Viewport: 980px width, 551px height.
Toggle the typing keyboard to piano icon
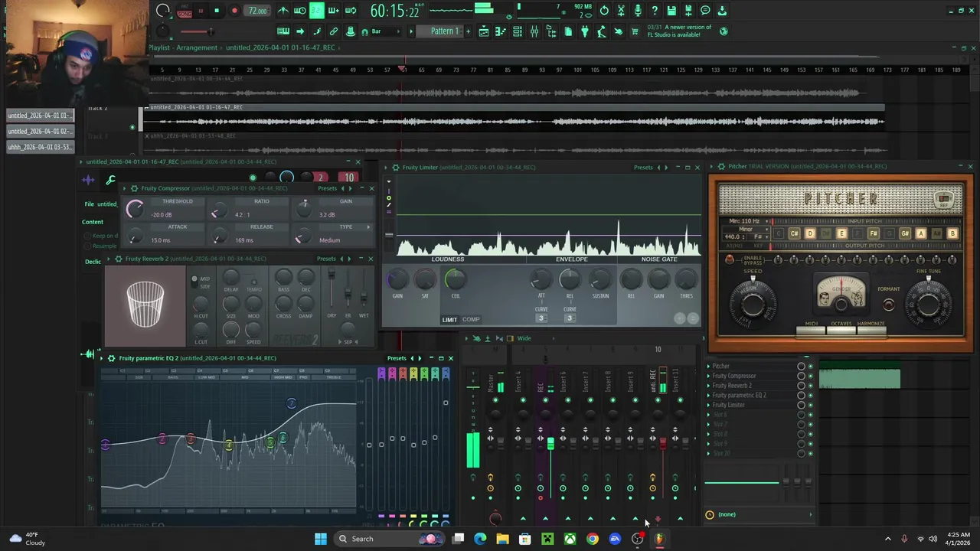tap(283, 31)
